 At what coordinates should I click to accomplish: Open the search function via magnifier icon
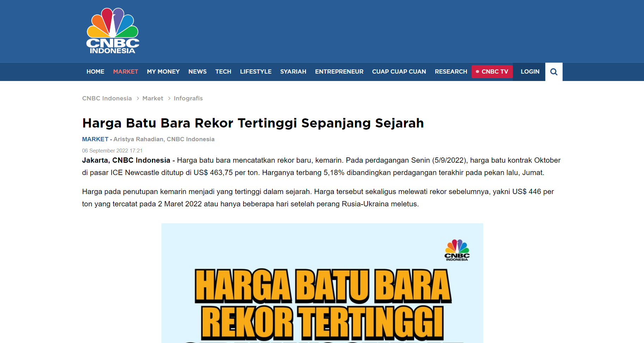(x=553, y=71)
